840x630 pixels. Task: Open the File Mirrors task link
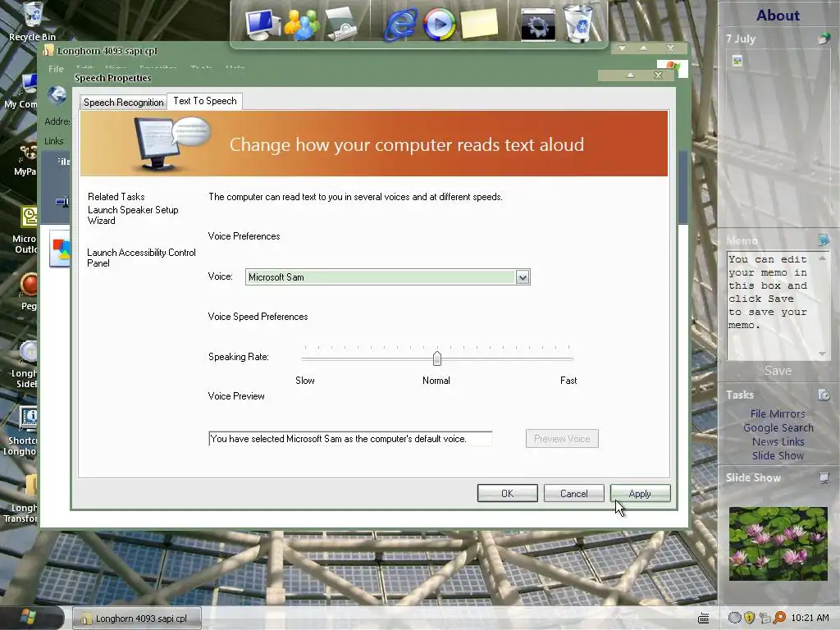[778, 413]
